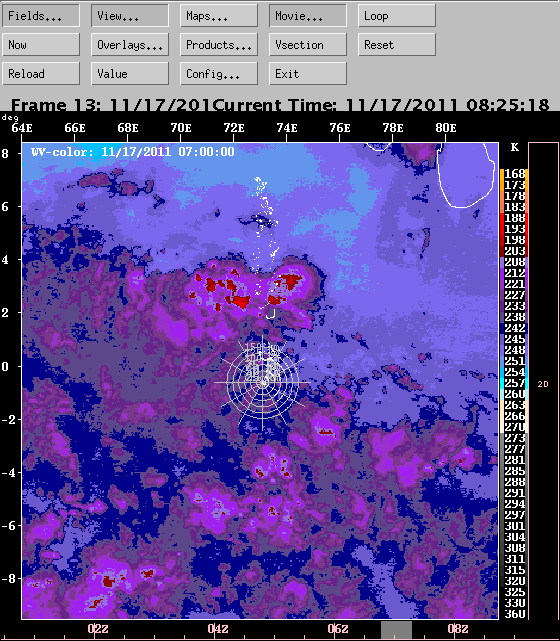The width and height of the screenshot is (560, 641).
Task: Select the gray current-frame marker on timeline
Action: (396, 630)
